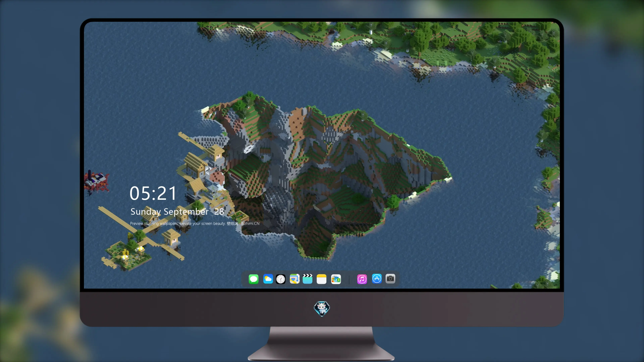Open the Videos clapperboard app in dock
This screenshot has height=362, width=644.
(x=308, y=279)
